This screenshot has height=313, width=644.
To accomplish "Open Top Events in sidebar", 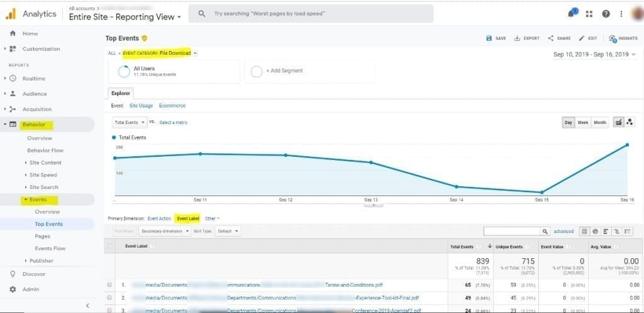I will 49,224.
